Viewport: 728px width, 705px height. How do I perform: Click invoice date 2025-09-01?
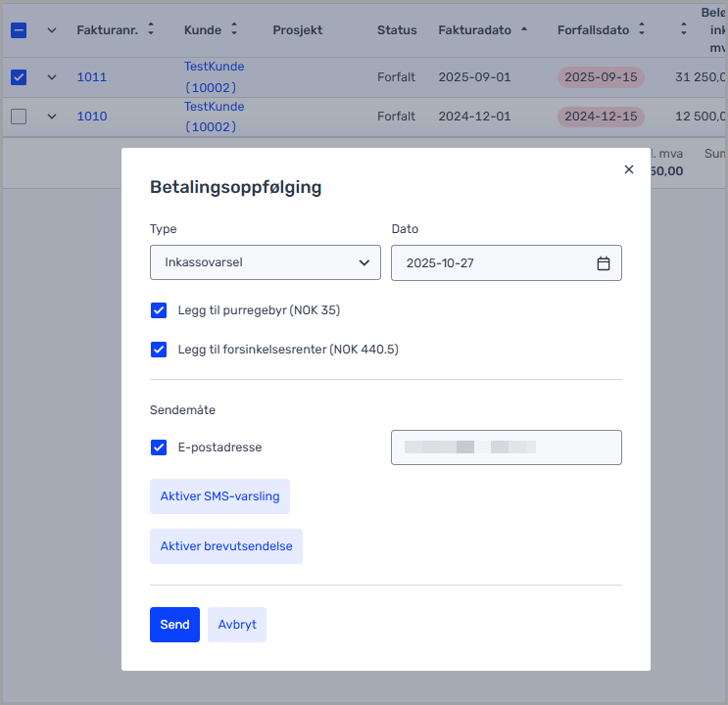click(x=474, y=77)
